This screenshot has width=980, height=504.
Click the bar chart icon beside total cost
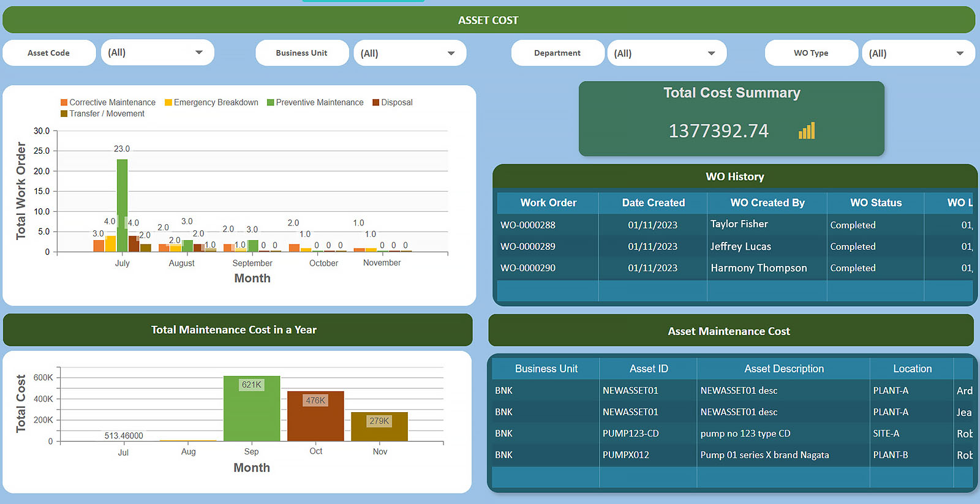[x=807, y=131]
